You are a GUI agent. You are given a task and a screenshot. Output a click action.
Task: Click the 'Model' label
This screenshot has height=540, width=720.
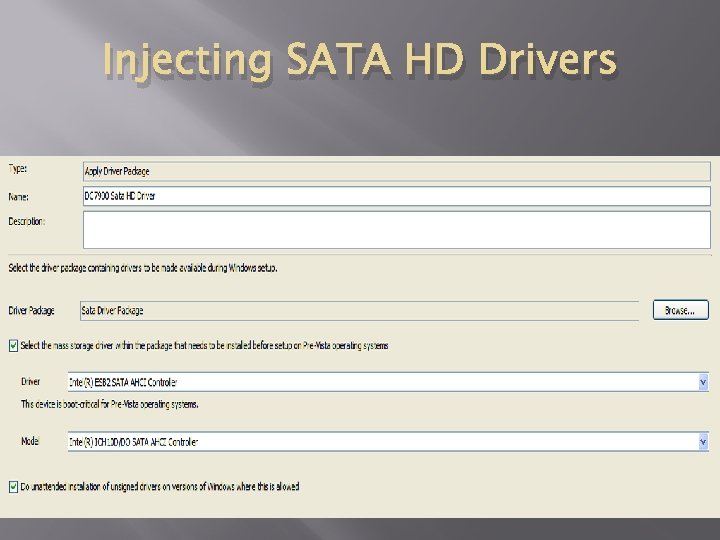tap(30, 441)
